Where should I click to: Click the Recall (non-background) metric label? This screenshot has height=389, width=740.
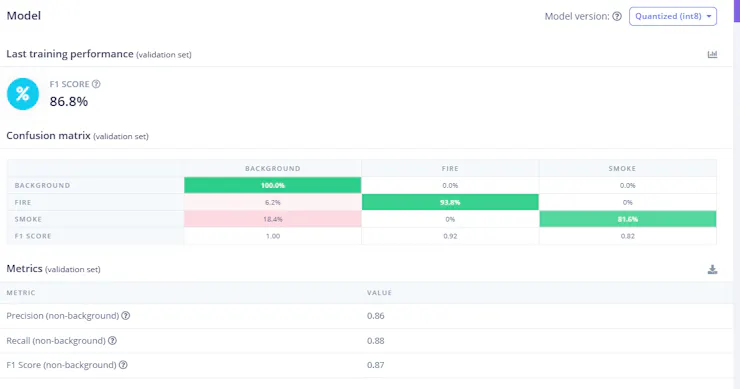pos(56,340)
